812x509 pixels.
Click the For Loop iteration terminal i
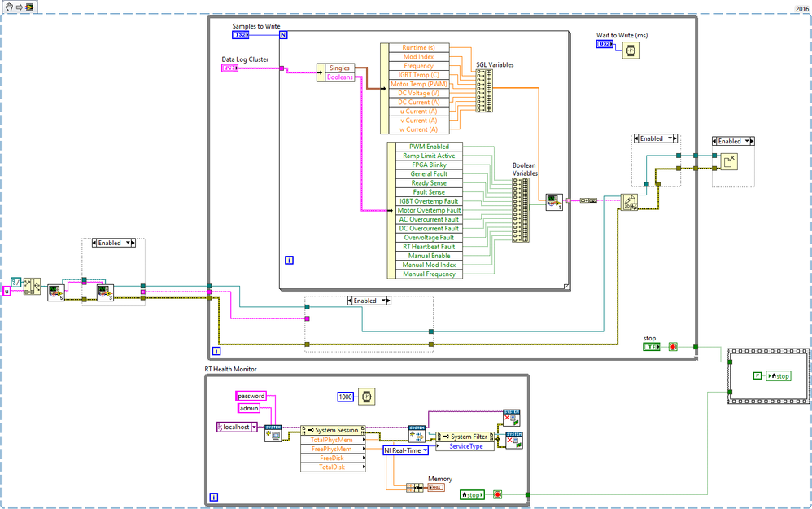click(289, 261)
